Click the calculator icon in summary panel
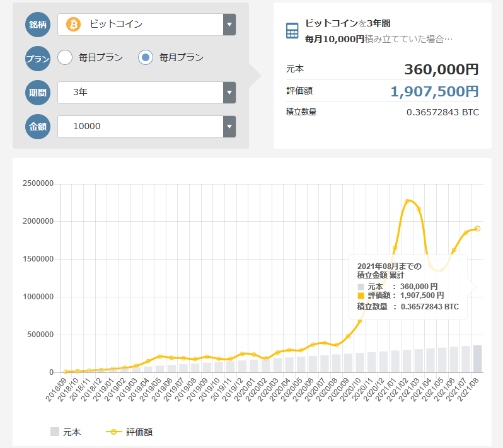This screenshot has width=503, height=448. click(292, 31)
